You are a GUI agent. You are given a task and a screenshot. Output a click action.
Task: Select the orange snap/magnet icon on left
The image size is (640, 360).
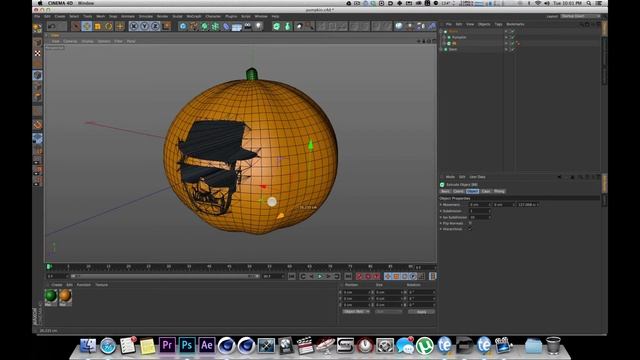tap(37, 125)
